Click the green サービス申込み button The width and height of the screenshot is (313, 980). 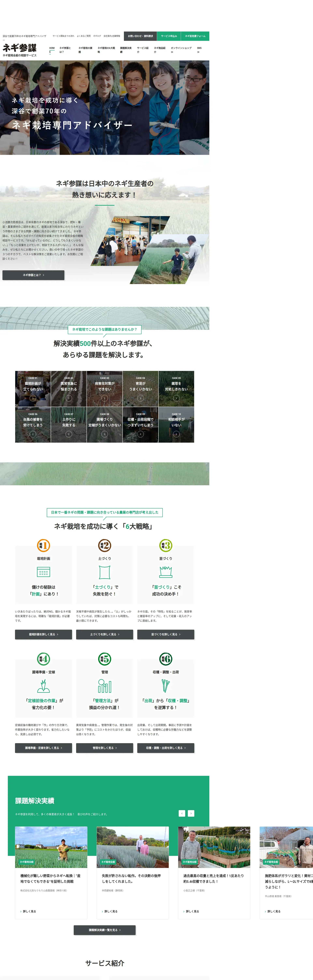point(169,36)
